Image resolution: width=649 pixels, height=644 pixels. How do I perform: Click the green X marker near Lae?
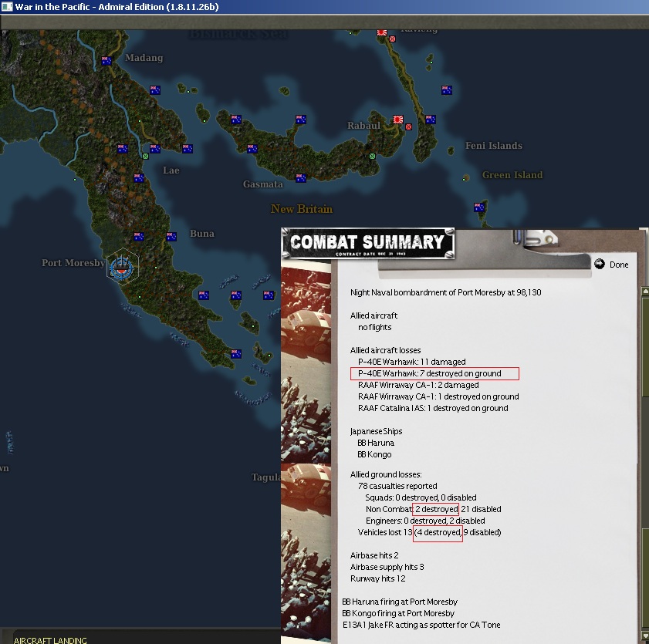coord(145,156)
